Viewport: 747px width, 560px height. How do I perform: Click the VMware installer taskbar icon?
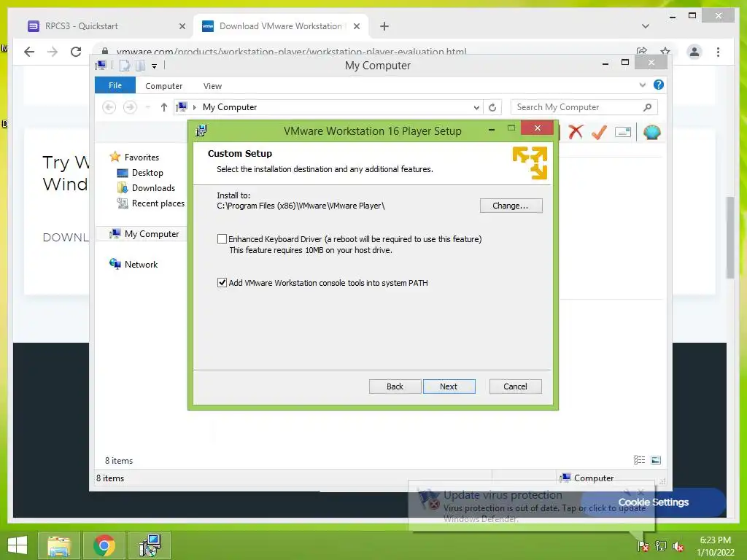click(150, 545)
